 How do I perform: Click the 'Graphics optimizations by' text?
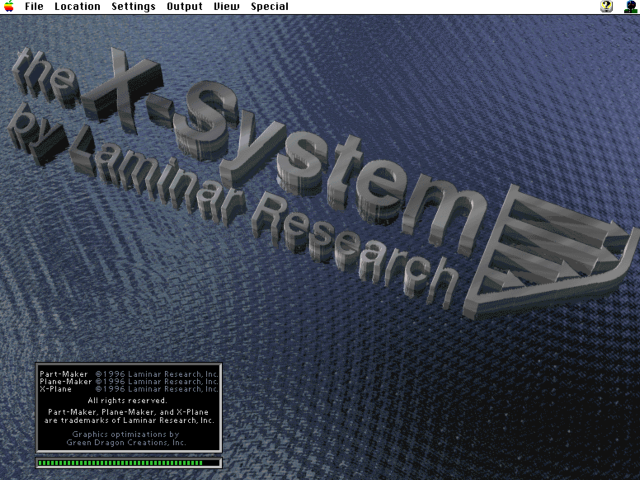pyautogui.click(x=126, y=434)
